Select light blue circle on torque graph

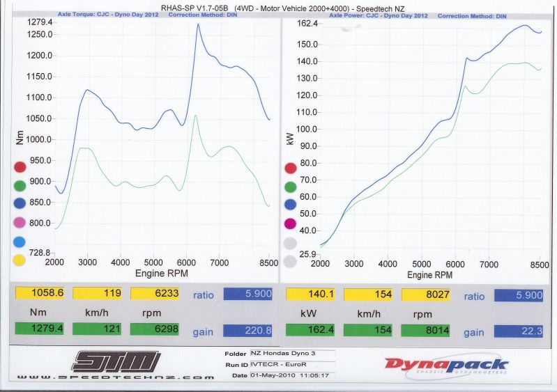pos(20,242)
